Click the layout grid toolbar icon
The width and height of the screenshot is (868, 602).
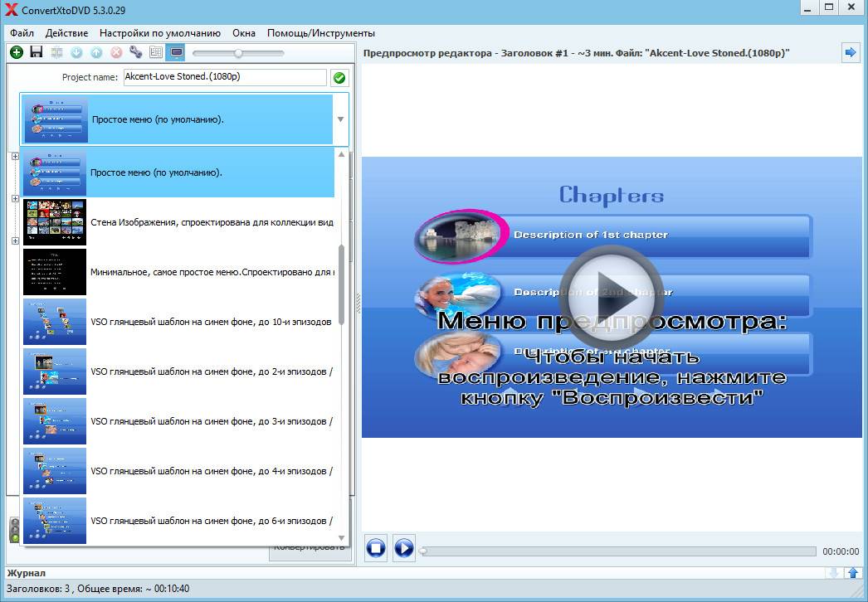[x=156, y=52]
